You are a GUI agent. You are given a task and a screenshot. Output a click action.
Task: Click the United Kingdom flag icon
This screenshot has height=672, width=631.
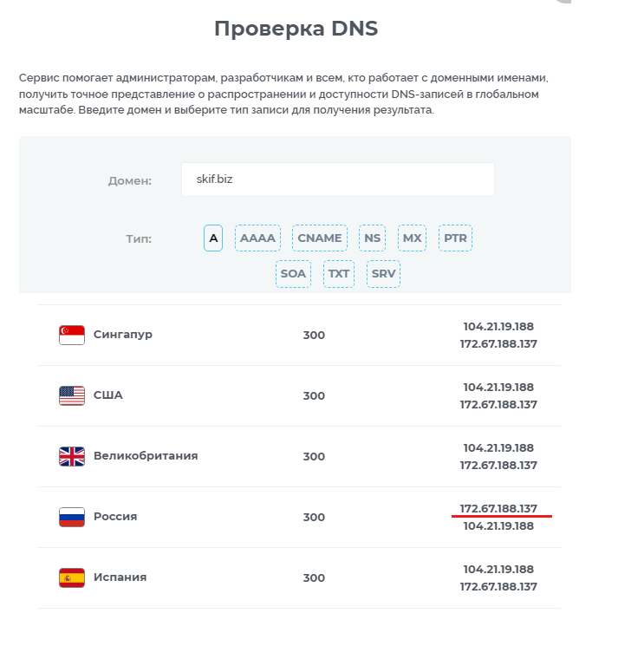pyautogui.click(x=72, y=456)
